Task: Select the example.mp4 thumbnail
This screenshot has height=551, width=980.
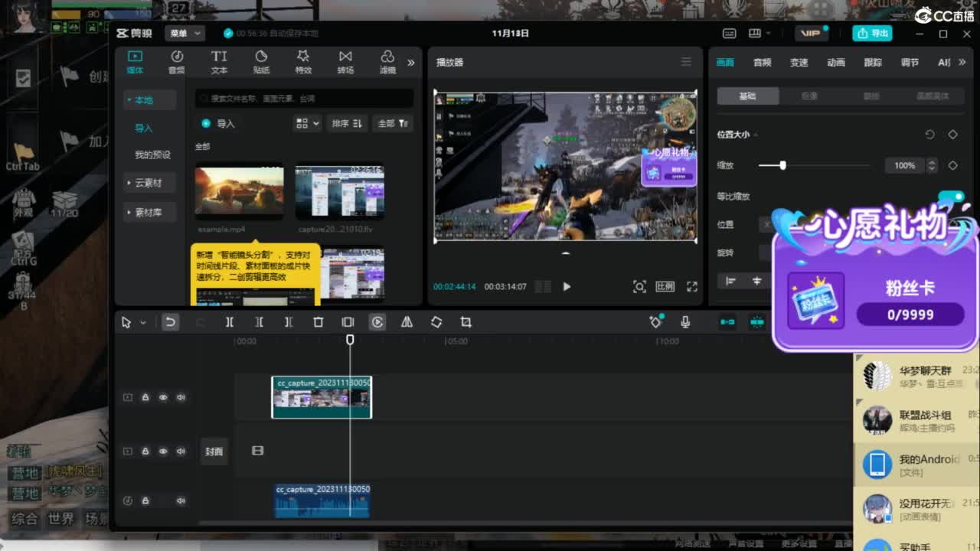Action: [240, 192]
